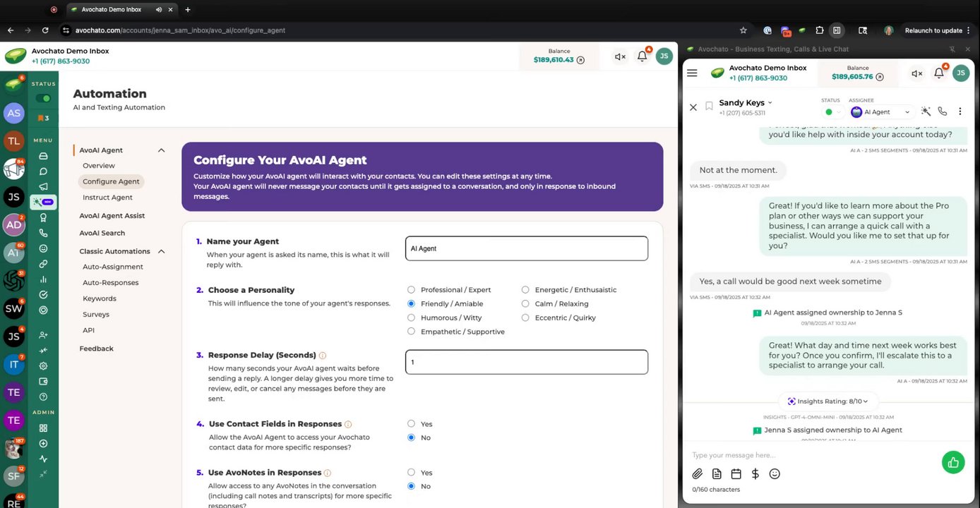Viewport: 980px width, 508px height.
Task: Open the Sandy Keys contact dropdown arrow
Action: click(770, 103)
